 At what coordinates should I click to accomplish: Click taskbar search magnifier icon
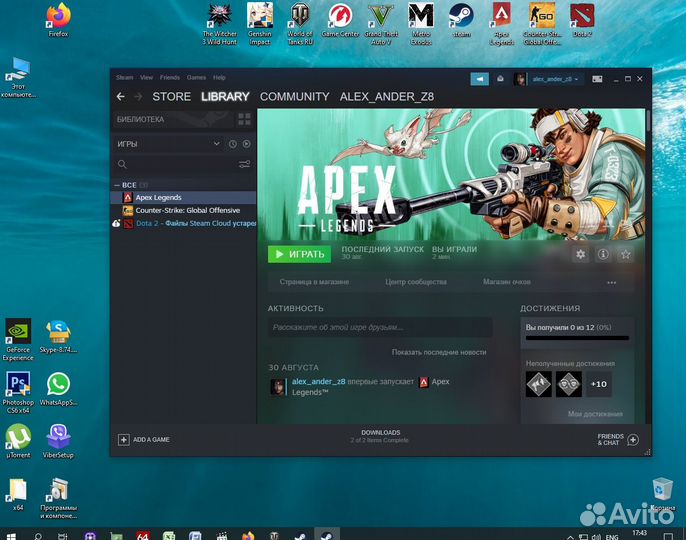click(38, 536)
